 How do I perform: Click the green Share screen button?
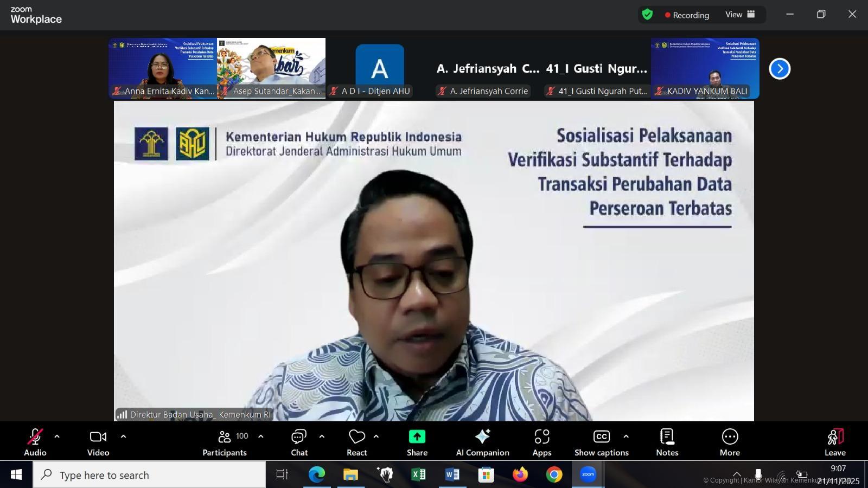(x=417, y=442)
